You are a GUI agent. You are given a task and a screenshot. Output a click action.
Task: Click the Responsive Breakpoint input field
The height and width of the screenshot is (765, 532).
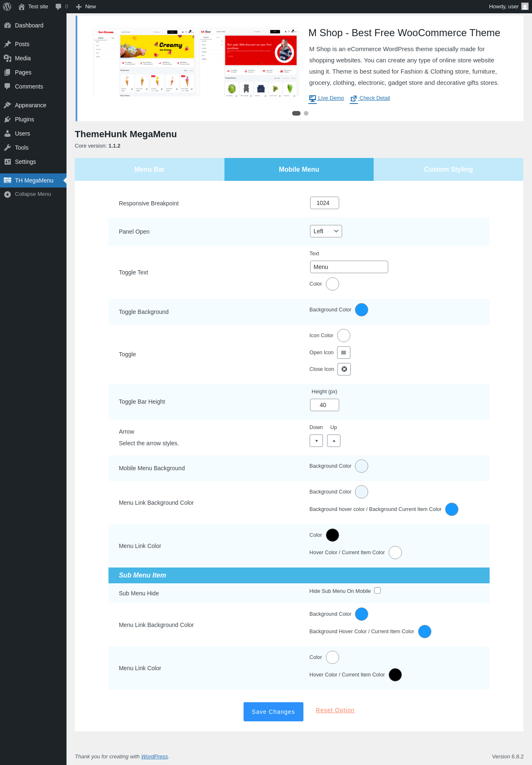325,203
